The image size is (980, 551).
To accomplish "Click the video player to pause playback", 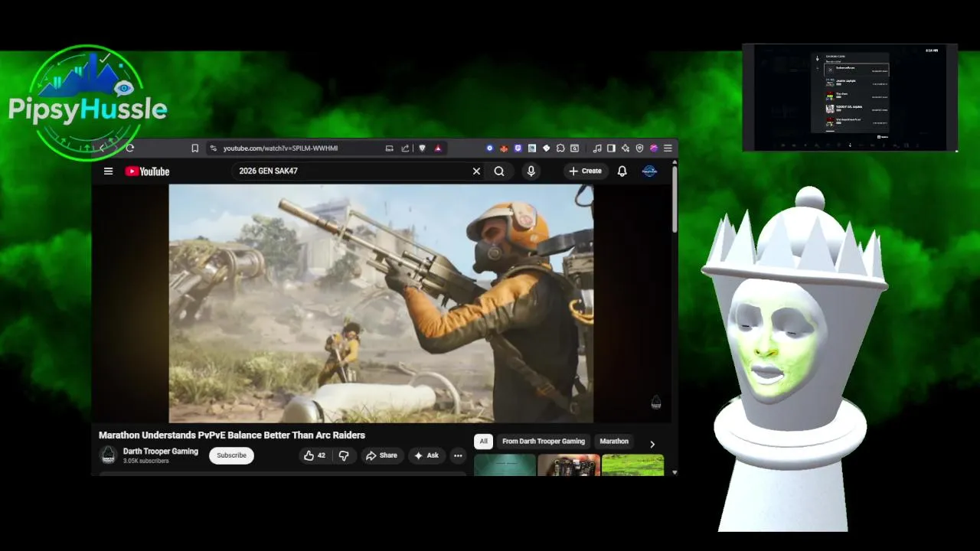I will coord(381,303).
